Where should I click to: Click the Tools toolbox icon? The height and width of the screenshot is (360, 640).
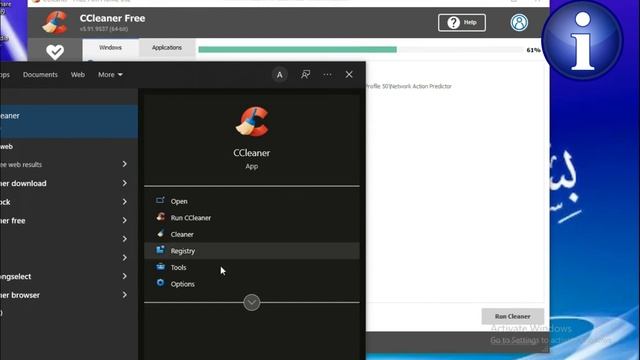click(x=160, y=267)
